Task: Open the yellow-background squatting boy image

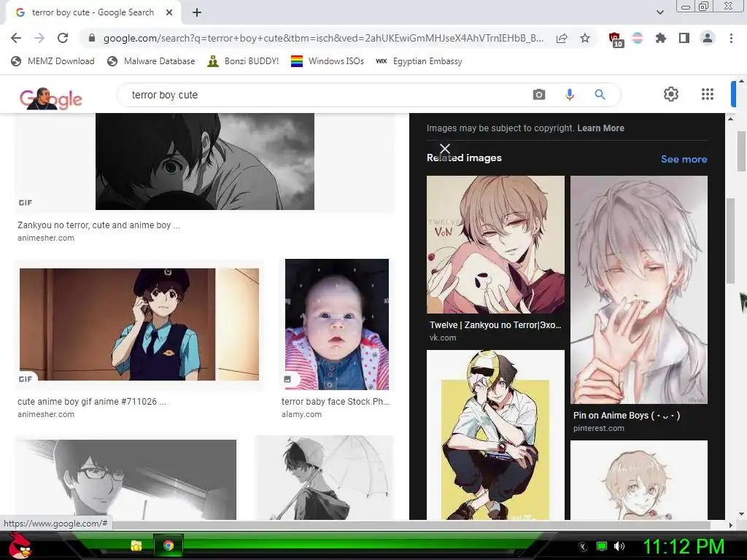Action: [495, 435]
